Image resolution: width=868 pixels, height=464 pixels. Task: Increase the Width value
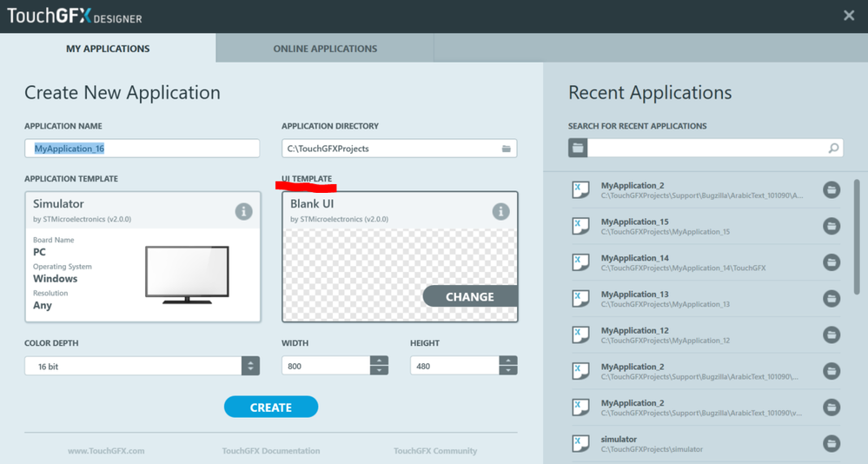tap(379, 361)
